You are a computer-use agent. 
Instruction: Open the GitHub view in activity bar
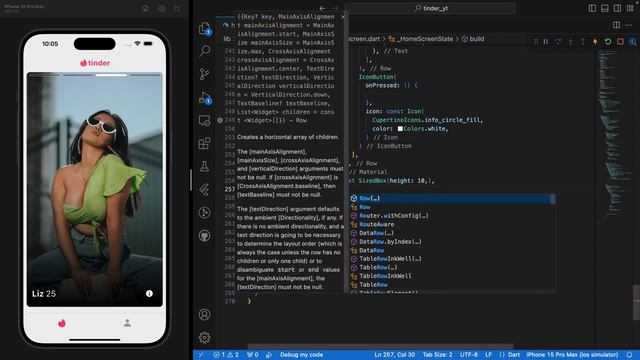204,236
